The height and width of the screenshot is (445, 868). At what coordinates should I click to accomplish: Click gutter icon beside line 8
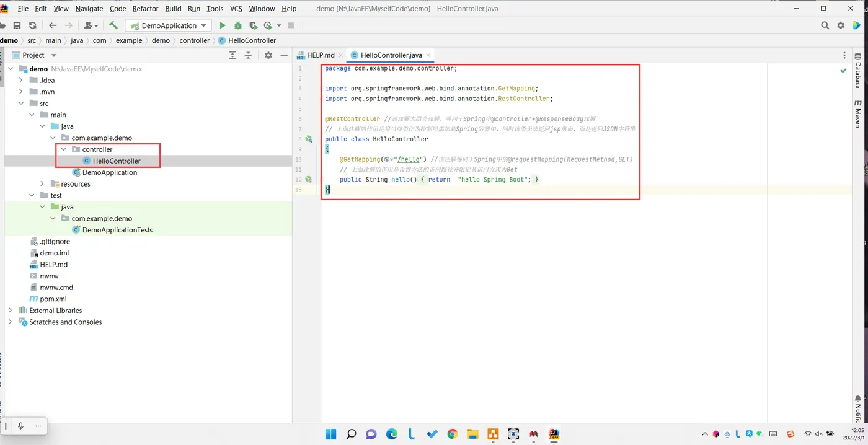pos(309,139)
